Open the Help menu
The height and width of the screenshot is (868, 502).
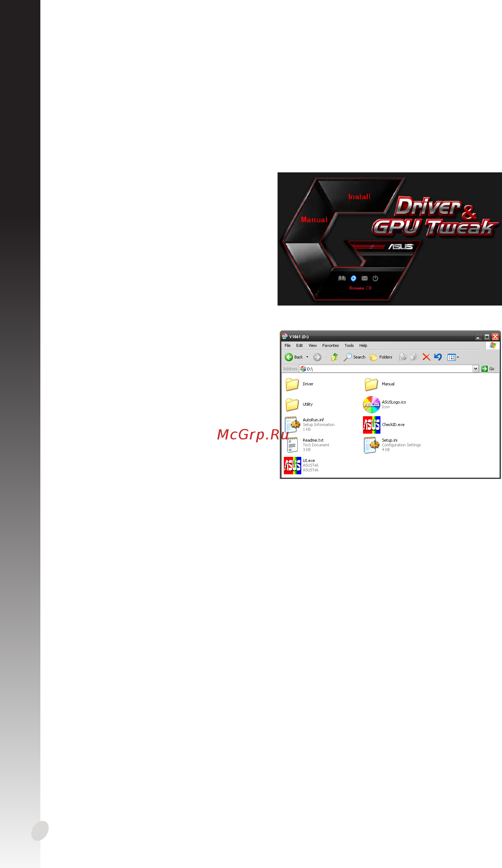pyautogui.click(x=363, y=345)
